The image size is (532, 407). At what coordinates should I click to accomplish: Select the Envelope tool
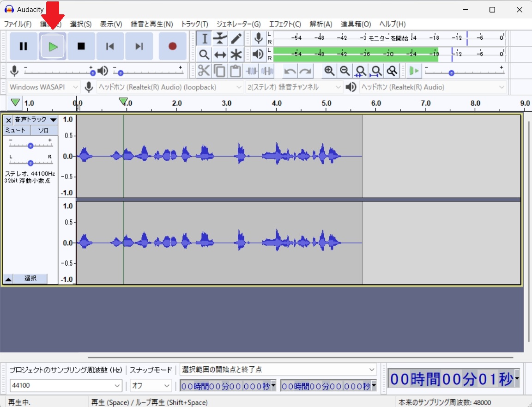tap(220, 38)
